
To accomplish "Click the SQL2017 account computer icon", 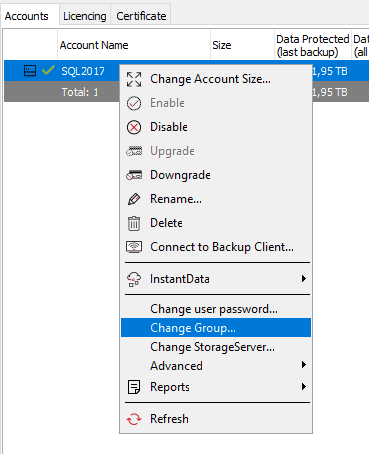I will pyautogui.click(x=30, y=71).
